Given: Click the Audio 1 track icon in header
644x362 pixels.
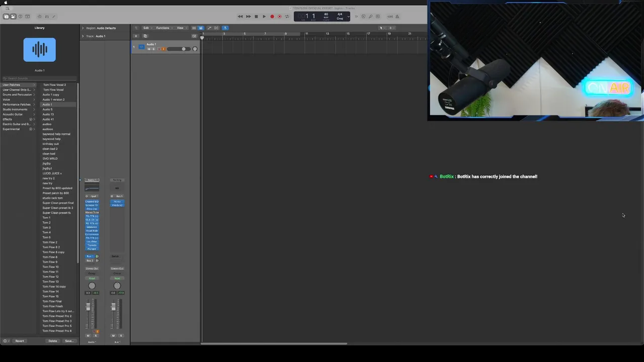Looking at the screenshot, I should 141,47.
